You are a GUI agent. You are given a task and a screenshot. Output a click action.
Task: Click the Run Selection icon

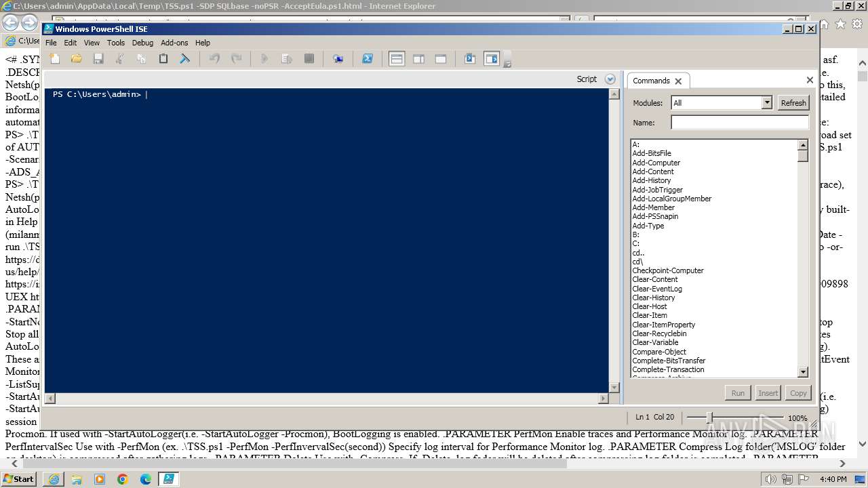pyautogui.click(x=287, y=59)
